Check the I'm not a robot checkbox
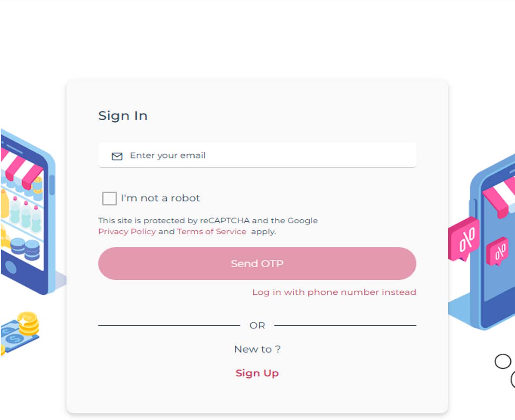The height and width of the screenshot is (420, 515). 110,198
